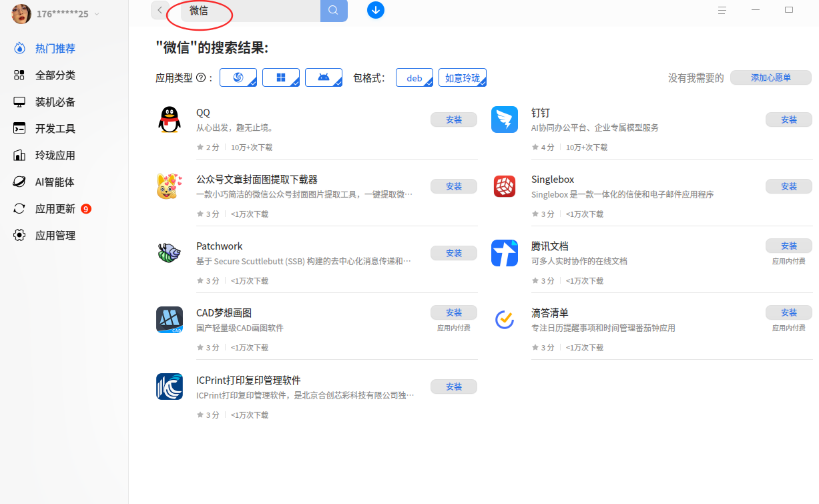Open the 钉钉 app icon

click(505, 119)
